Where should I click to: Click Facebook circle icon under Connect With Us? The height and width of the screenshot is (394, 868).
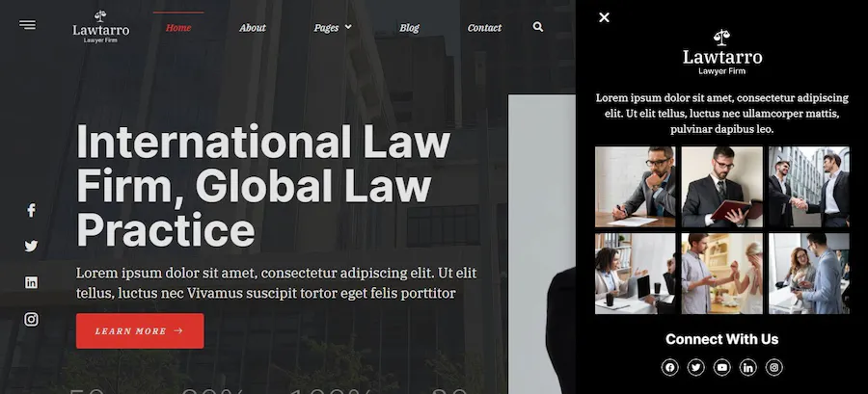669,367
